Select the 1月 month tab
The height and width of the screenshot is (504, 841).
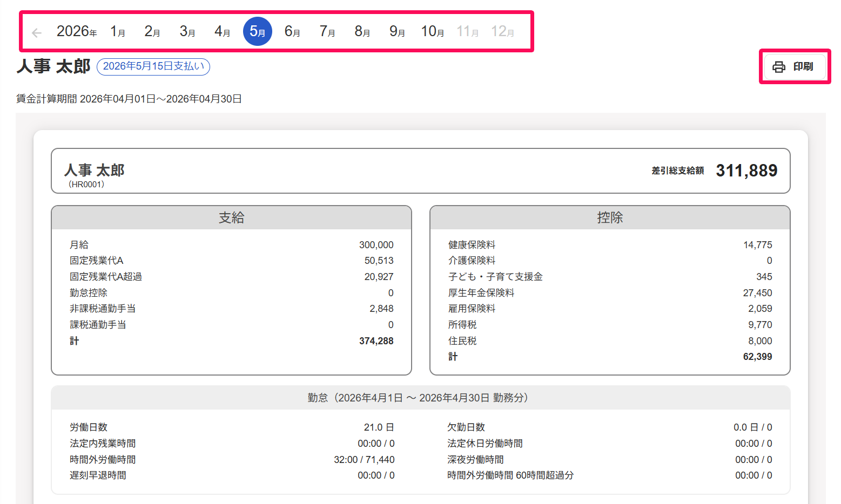[118, 32]
